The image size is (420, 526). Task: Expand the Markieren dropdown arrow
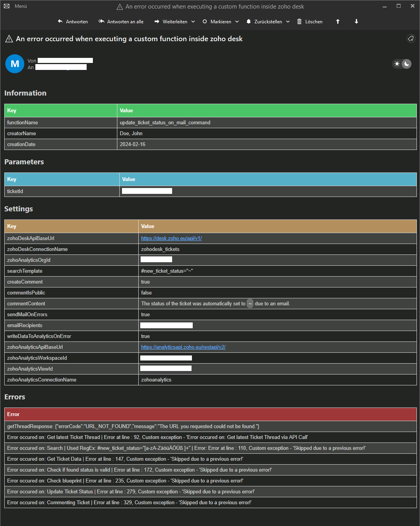[x=237, y=22]
